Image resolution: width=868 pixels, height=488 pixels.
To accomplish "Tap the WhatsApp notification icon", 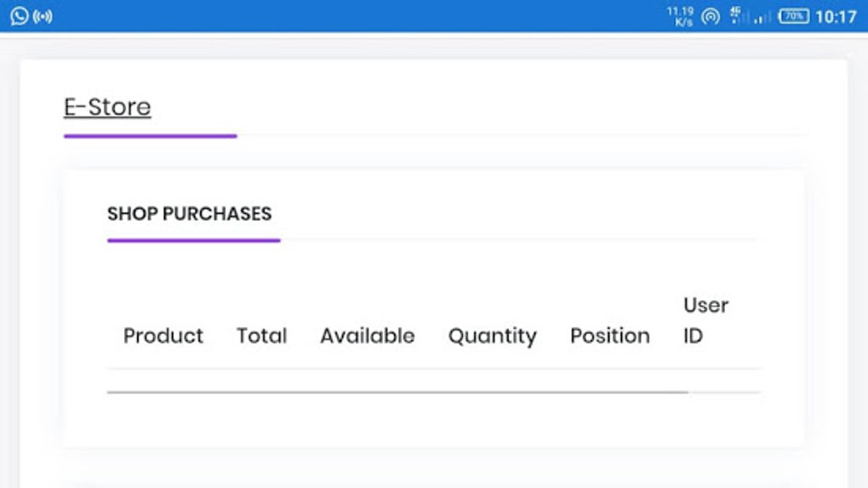I will pos(20,16).
